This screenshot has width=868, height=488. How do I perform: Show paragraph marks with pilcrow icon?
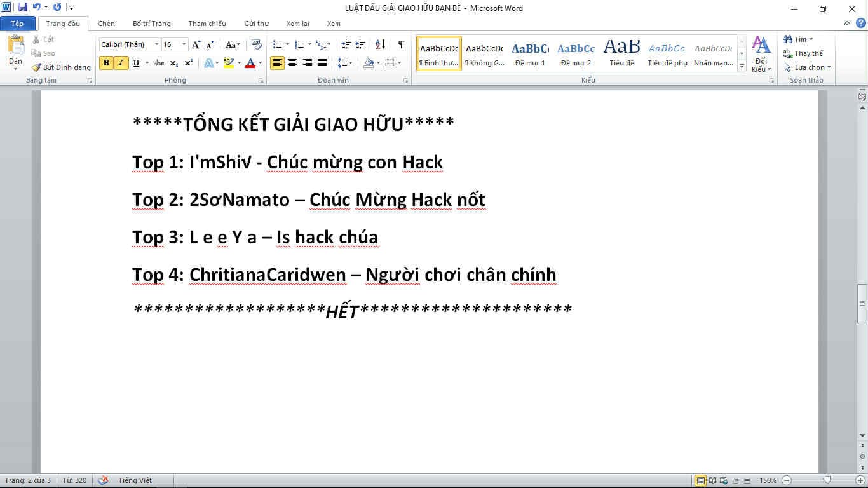click(401, 44)
